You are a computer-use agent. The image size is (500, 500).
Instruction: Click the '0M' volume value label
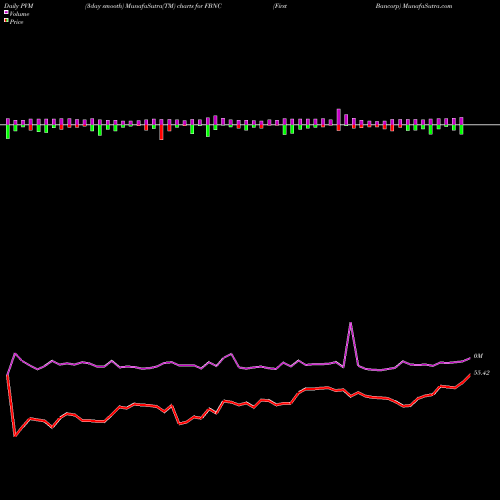478,356
